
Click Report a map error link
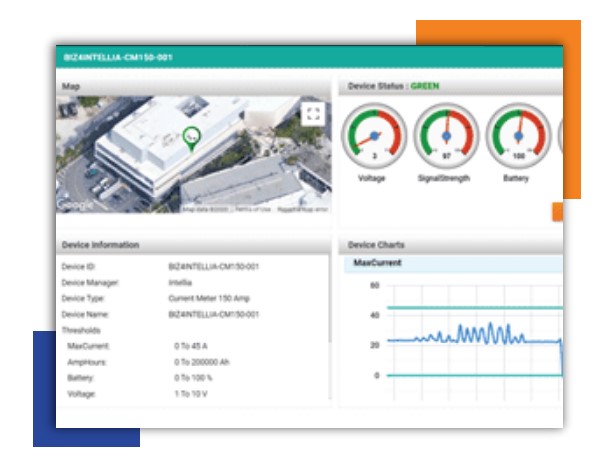click(x=304, y=209)
